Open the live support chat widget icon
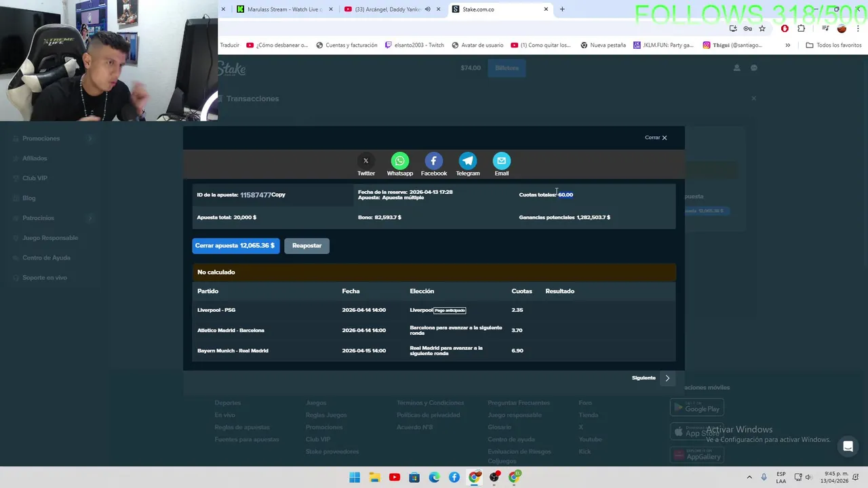This screenshot has width=868, height=488. 848,447
